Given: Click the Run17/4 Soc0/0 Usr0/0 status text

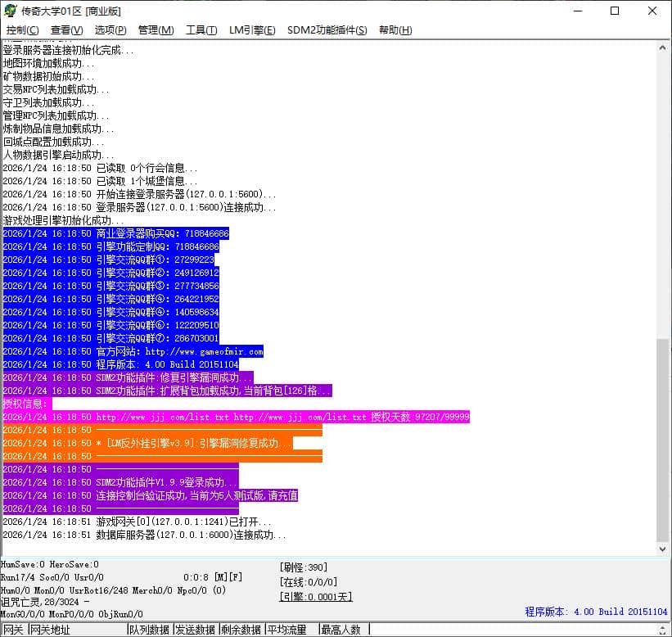Looking at the screenshot, I should (52, 577).
